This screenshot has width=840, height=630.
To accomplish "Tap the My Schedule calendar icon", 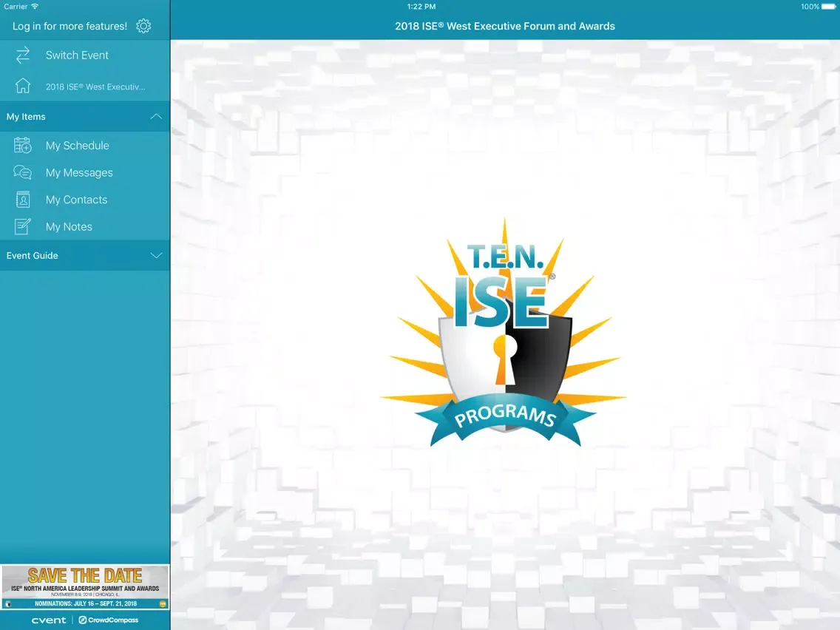I will (x=22, y=145).
